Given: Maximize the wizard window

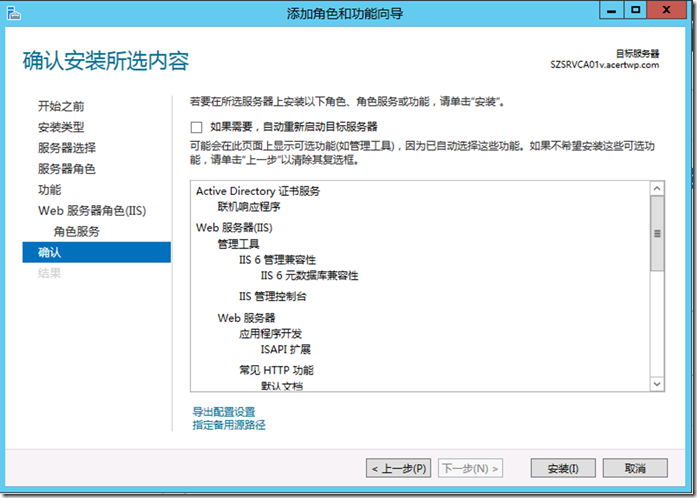Looking at the screenshot, I should [x=636, y=10].
